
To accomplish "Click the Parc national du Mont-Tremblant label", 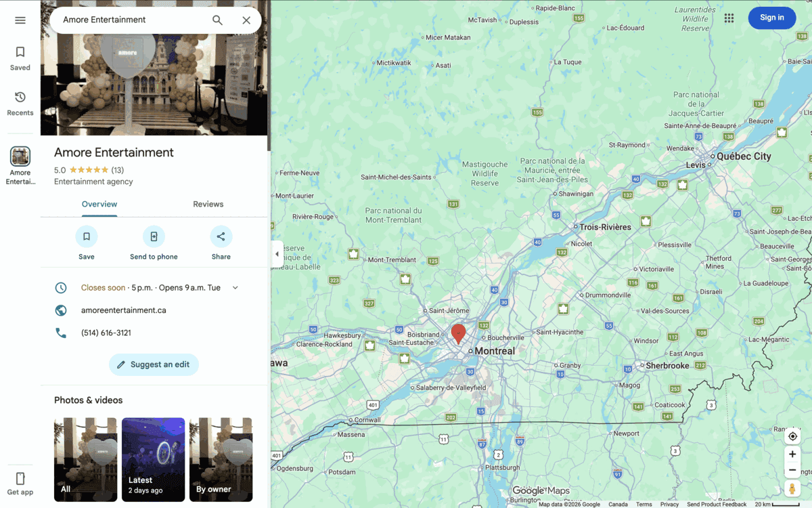I will point(393,215).
